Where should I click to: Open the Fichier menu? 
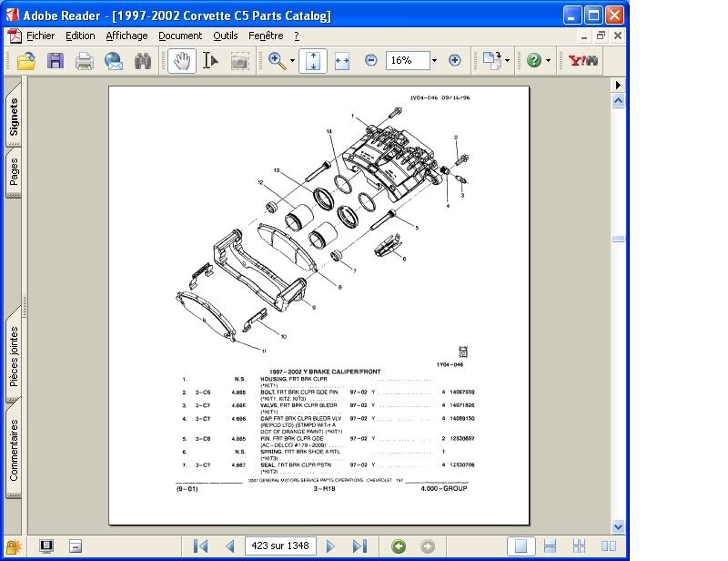click(x=40, y=36)
